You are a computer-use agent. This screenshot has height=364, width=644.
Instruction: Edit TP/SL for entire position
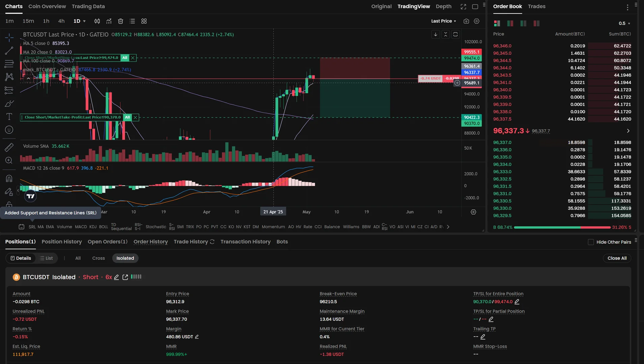pyautogui.click(x=517, y=302)
